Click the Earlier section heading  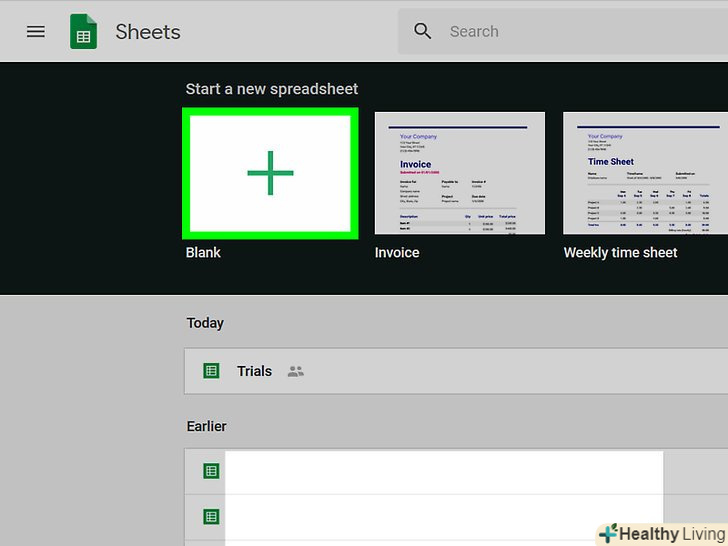207,426
